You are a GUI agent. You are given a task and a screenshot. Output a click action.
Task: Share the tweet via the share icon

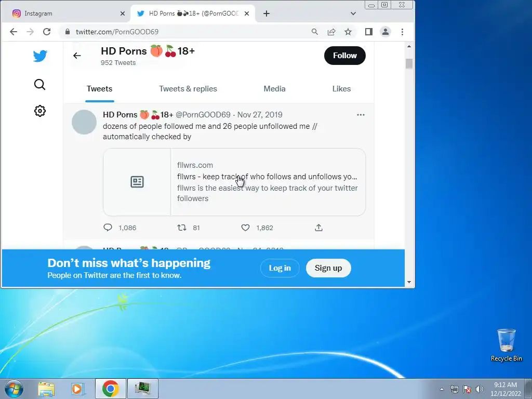(x=318, y=228)
